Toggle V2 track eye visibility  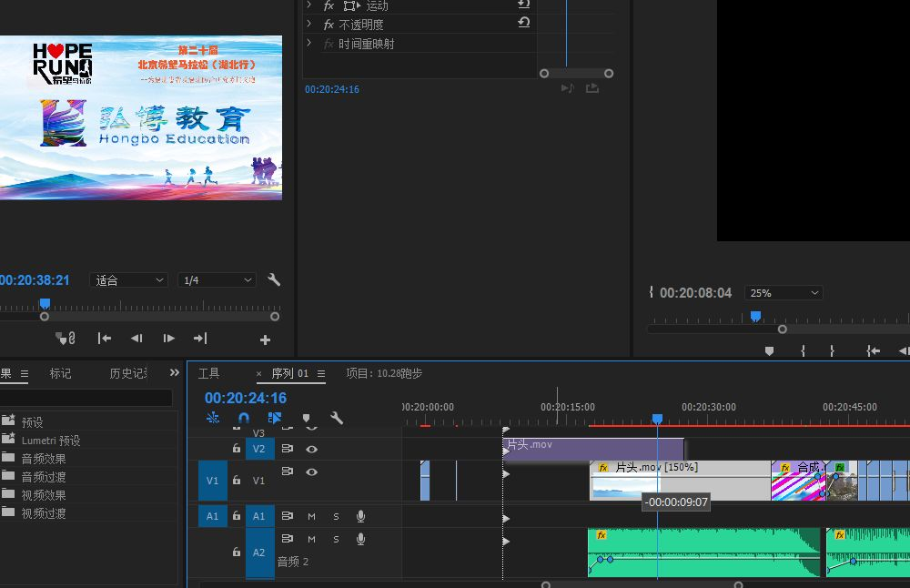311,449
